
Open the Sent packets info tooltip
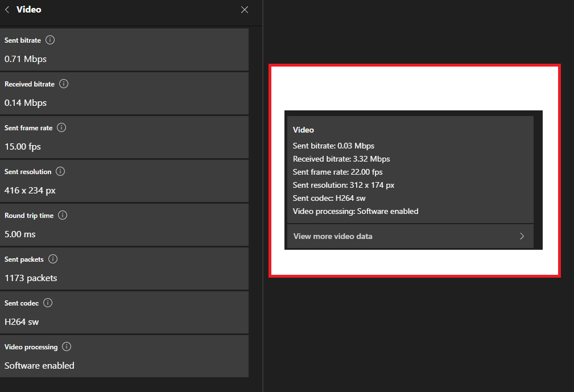point(53,259)
